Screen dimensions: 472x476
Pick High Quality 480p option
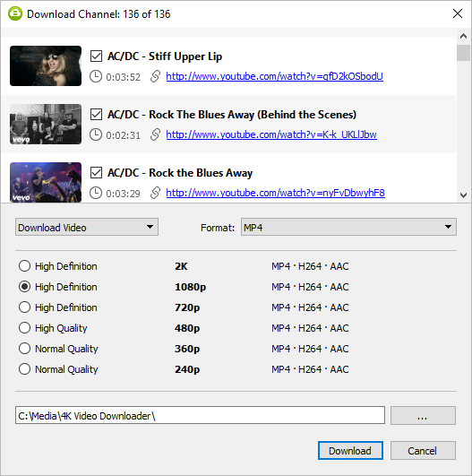coord(24,328)
